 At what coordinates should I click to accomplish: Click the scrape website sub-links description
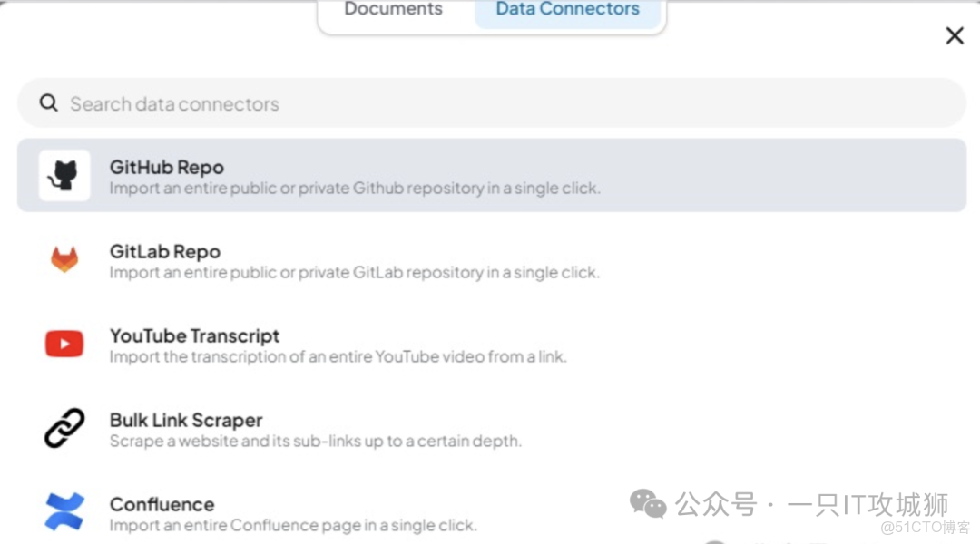click(x=315, y=442)
